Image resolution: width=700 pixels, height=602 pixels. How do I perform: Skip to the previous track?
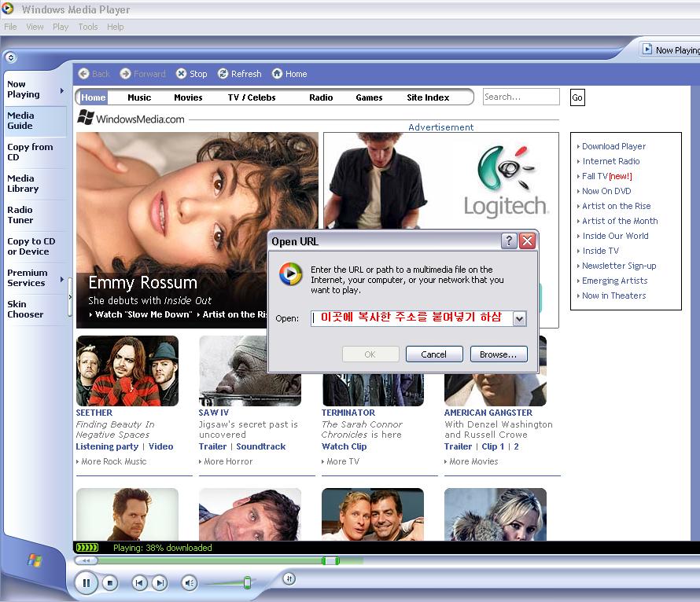click(x=139, y=582)
